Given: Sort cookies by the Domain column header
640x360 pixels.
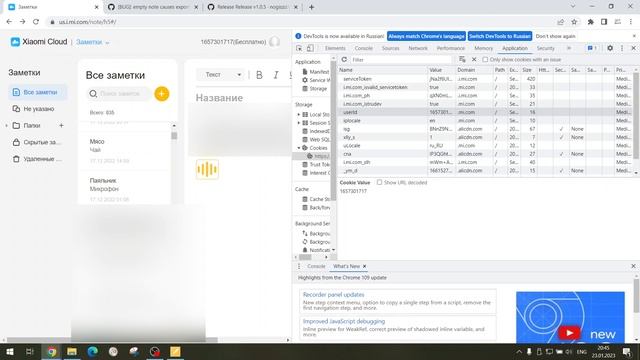Looking at the screenshot, I should 474,70.
